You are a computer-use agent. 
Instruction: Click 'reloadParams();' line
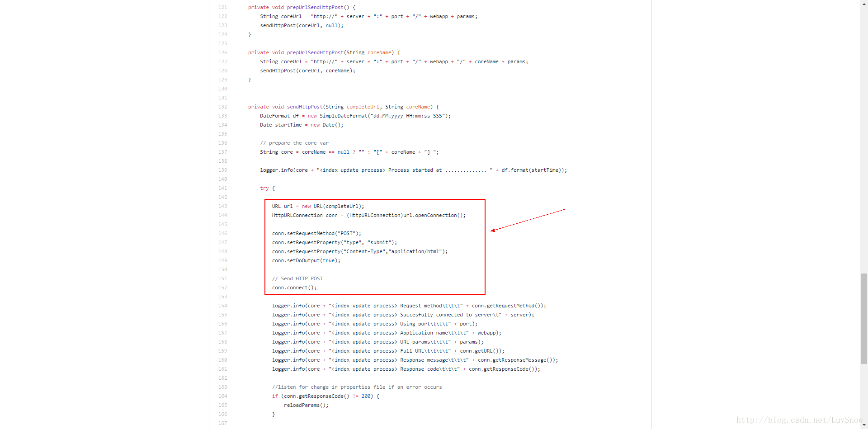click(x=306, y=405)
